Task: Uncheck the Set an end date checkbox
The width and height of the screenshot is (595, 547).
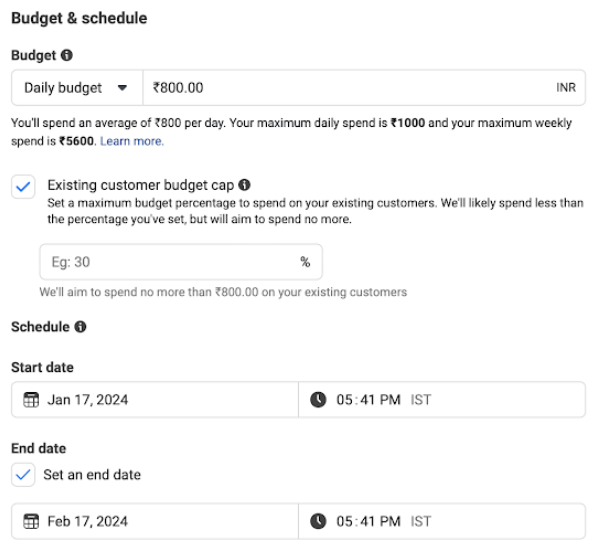Action: point(23,475)
